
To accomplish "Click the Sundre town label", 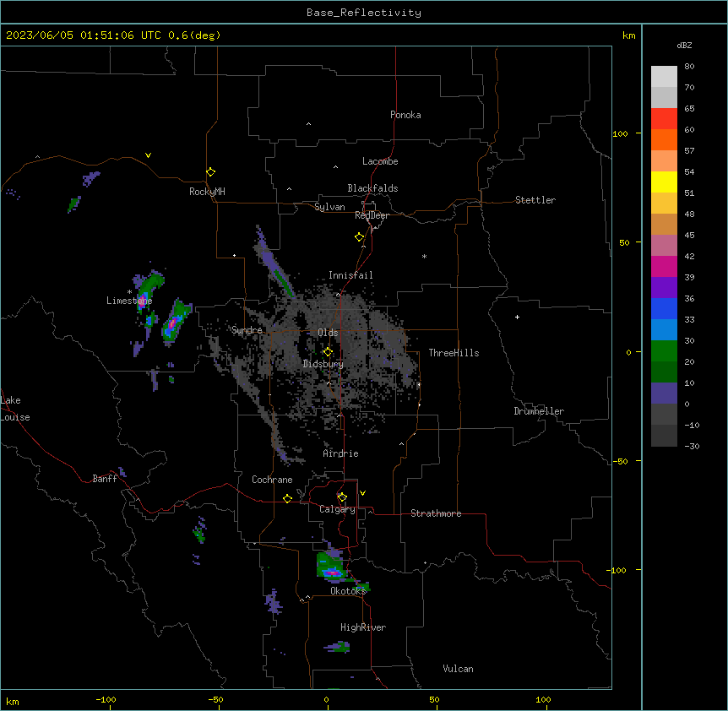I will pyautogui.click(x=247, y=330).
